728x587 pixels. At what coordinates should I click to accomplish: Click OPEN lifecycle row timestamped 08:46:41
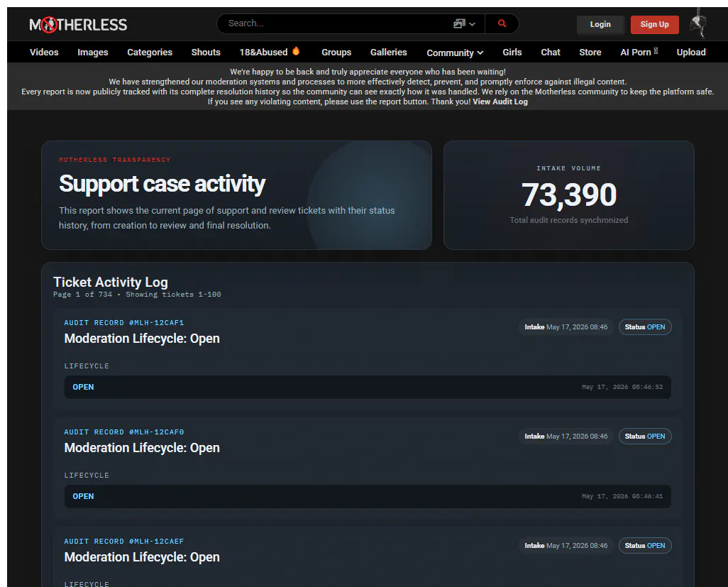click(368, 496)
